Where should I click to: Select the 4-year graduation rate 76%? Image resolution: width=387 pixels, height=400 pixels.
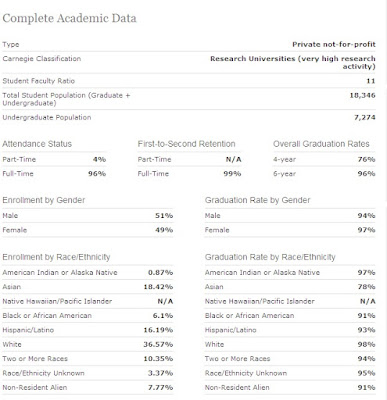366,159
